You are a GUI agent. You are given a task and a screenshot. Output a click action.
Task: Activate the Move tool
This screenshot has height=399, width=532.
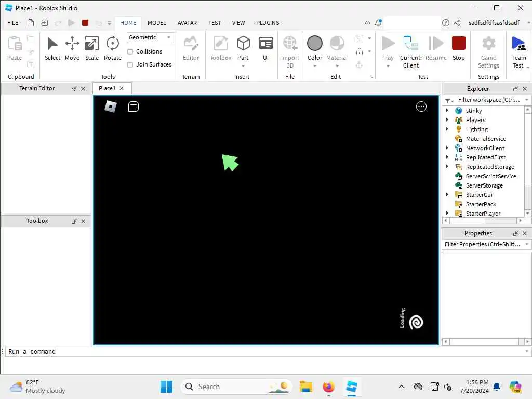coord(72,48)
